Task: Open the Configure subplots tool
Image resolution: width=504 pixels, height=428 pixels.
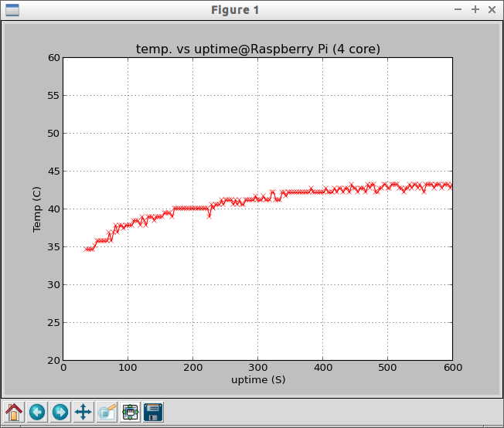Action: point(130,412)
